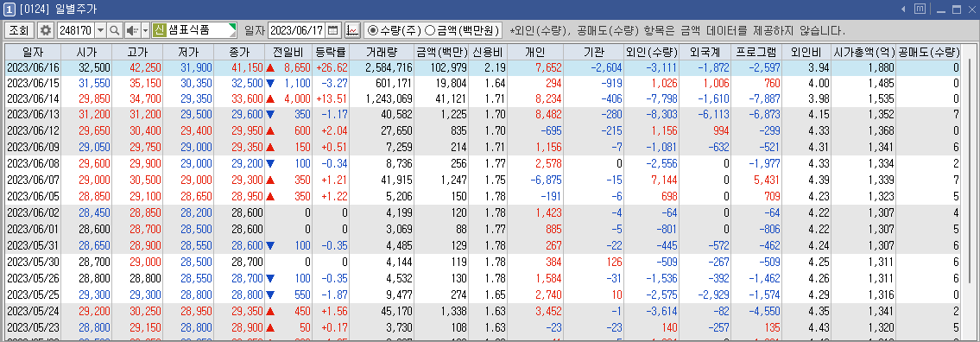Select the 2023/06/09 date cell
The height and width of the screenshot is (342, 980).
coord(32,147)
